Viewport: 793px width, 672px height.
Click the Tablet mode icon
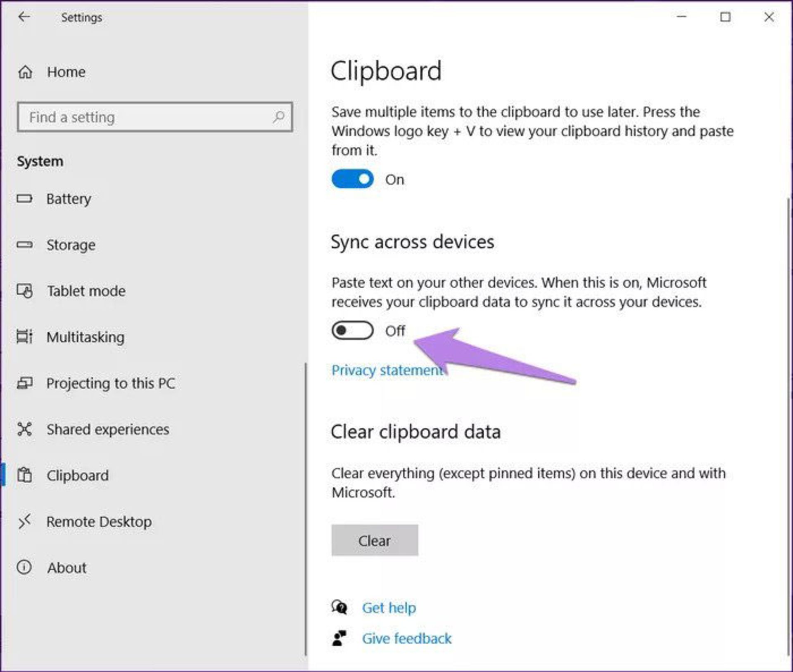[x=24, y=291]
